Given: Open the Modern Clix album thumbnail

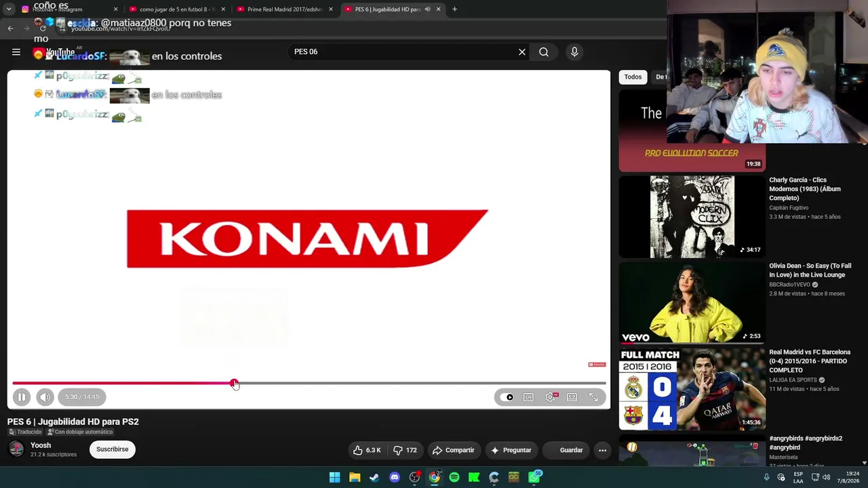Looking at the screenshot, I should click(x=692, y=217).
